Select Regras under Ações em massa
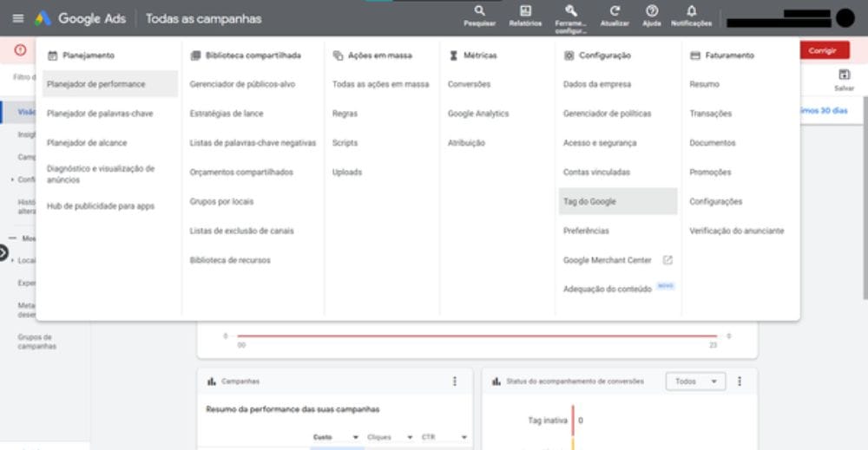This screenshot has width=868, height=450. (345, 114)
